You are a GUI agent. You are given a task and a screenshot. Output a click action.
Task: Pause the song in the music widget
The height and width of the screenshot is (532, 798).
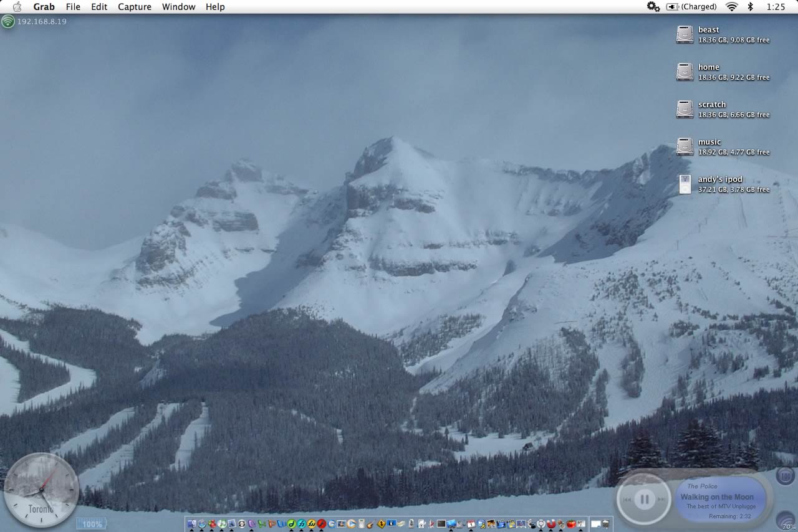(645, 499)
